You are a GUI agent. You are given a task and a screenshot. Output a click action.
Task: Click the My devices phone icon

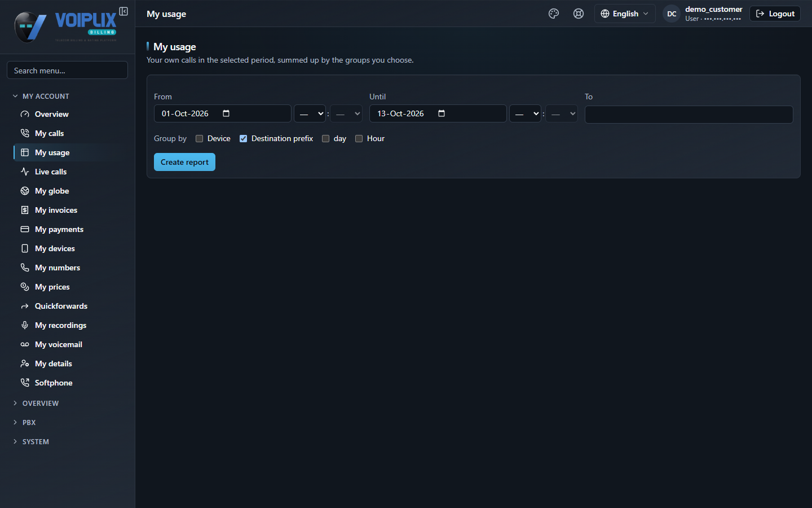25,248
